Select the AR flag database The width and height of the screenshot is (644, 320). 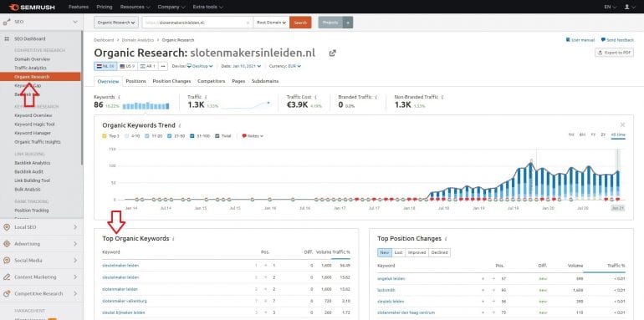pos(148,66)
